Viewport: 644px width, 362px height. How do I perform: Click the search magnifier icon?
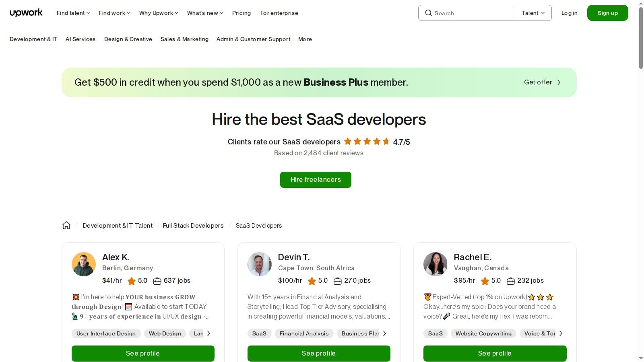tap(429, 13)
